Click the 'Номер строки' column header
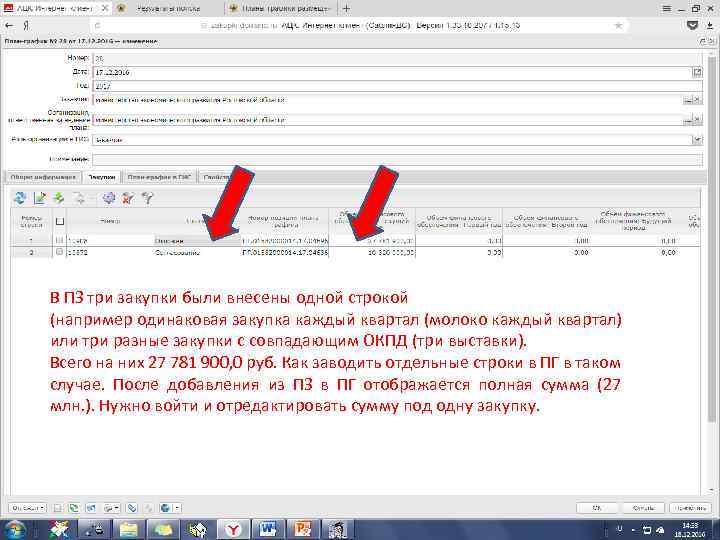The width and height of the screenshot is (720, 540). click(31, 221)
